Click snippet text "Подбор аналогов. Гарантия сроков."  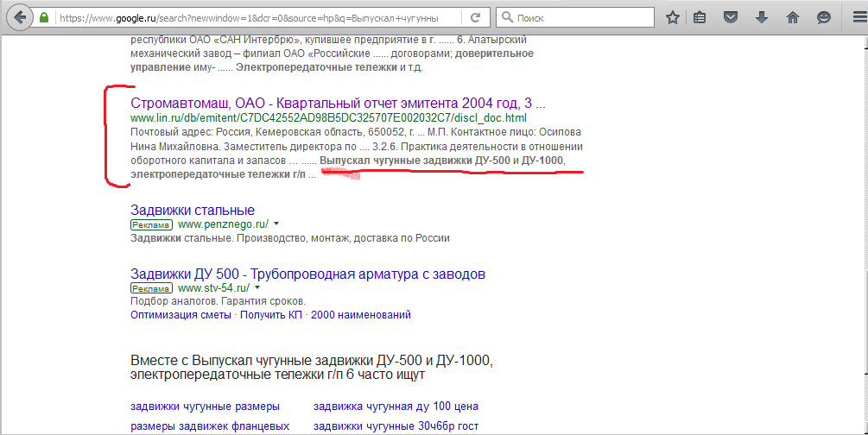218,301
